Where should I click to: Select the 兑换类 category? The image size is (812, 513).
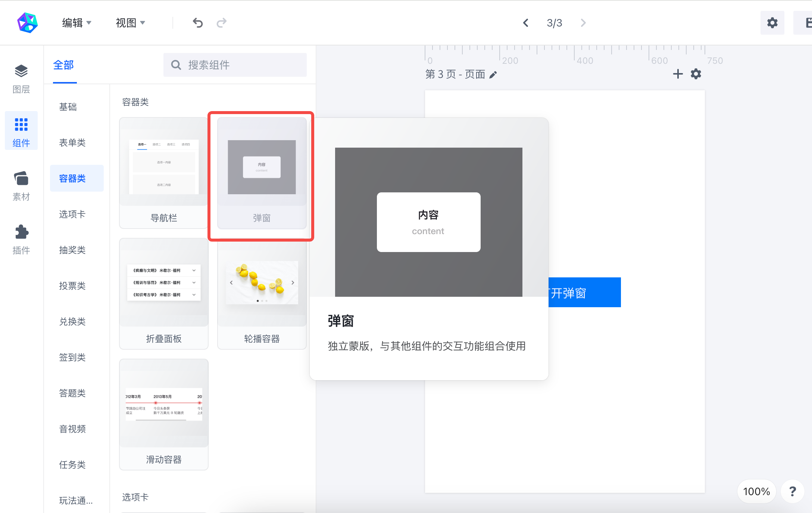72,321
